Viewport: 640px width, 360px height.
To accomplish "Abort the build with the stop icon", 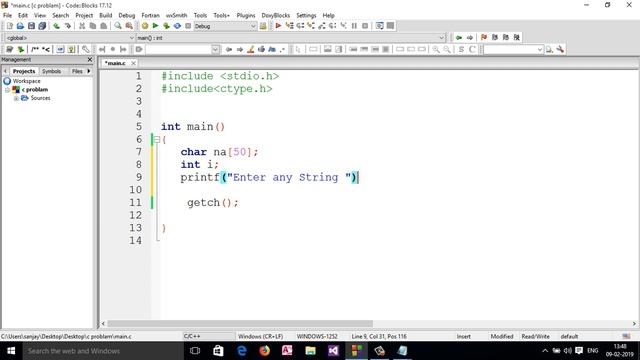I will tap(188, 26).
